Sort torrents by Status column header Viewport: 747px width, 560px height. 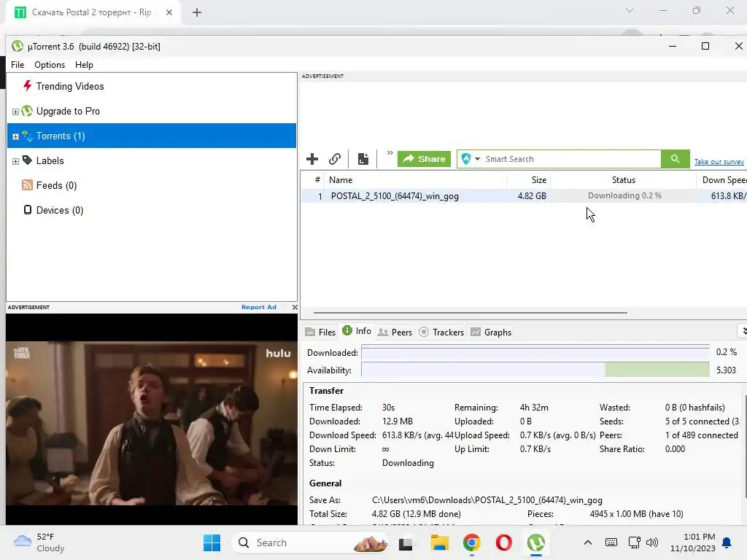[x=624, y=180]
